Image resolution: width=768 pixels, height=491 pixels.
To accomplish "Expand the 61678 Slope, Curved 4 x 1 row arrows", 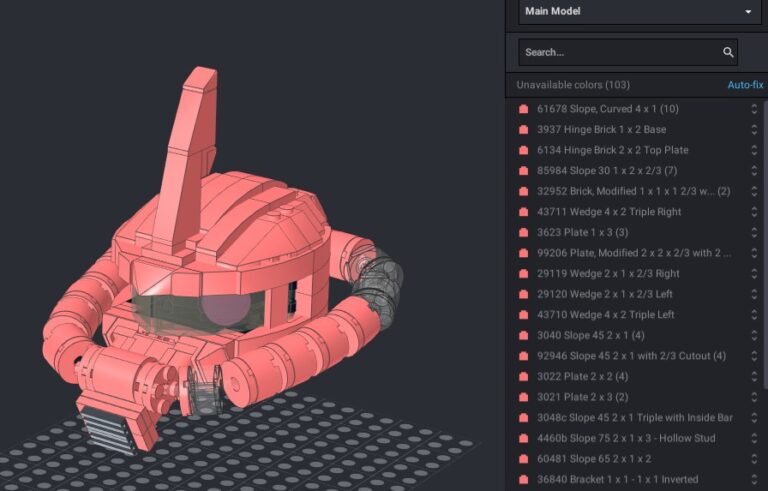I will pyautogui.click(x=754, y=109).
